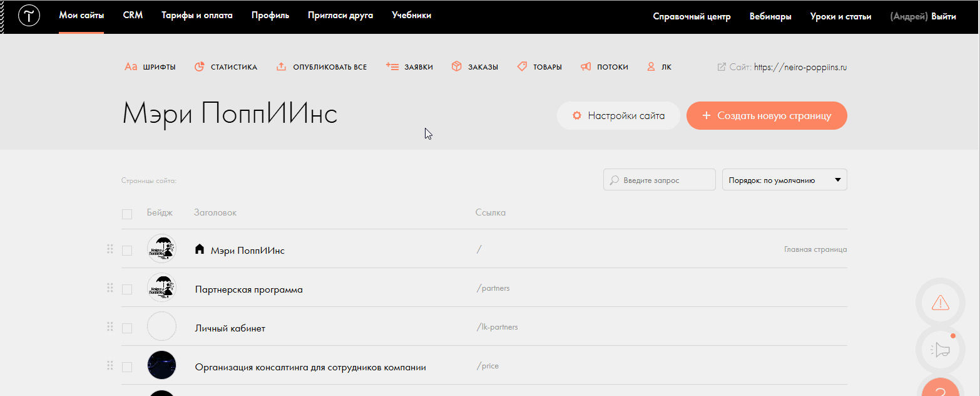Open Заявки list icon
This screenshot has width=980, height=396.
[x=393, y=66]
